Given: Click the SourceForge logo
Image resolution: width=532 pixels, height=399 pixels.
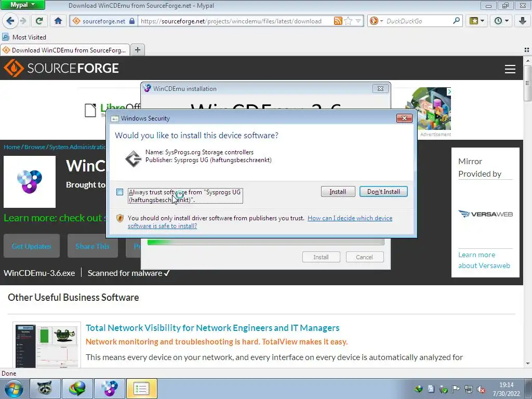Looking at the screenshot, I should tap(61, 68).
